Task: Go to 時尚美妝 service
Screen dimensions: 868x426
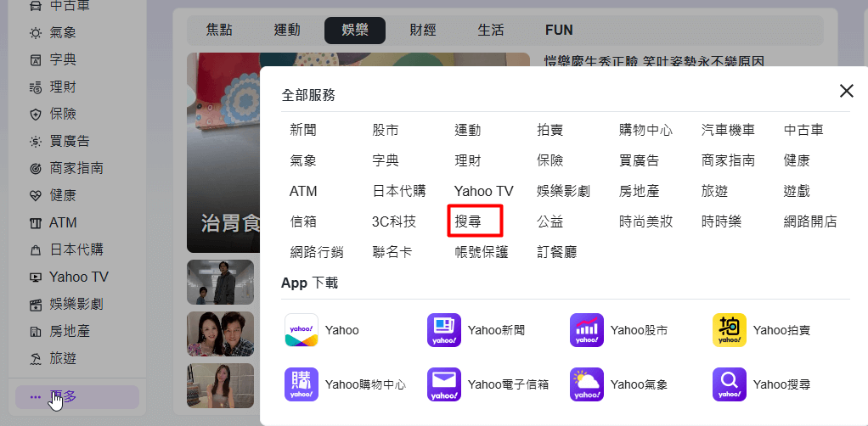Action: pyautogui.click(x=646, y=222)
